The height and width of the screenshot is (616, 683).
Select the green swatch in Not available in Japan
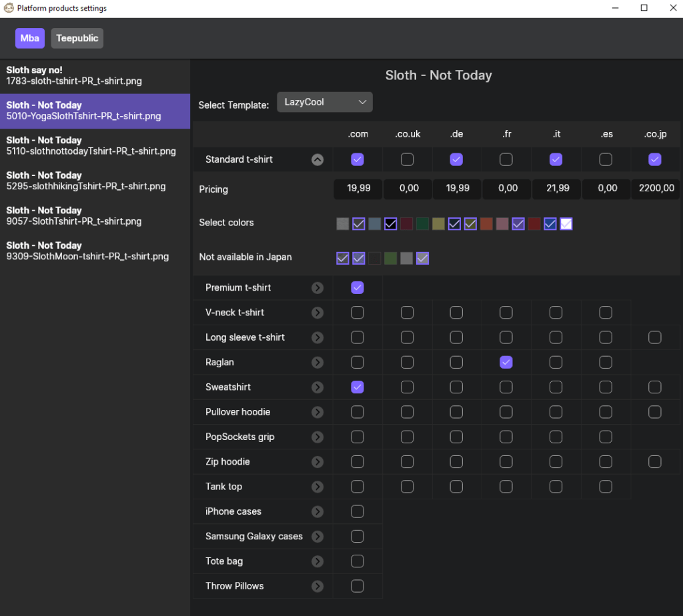(x=390, y=258)
